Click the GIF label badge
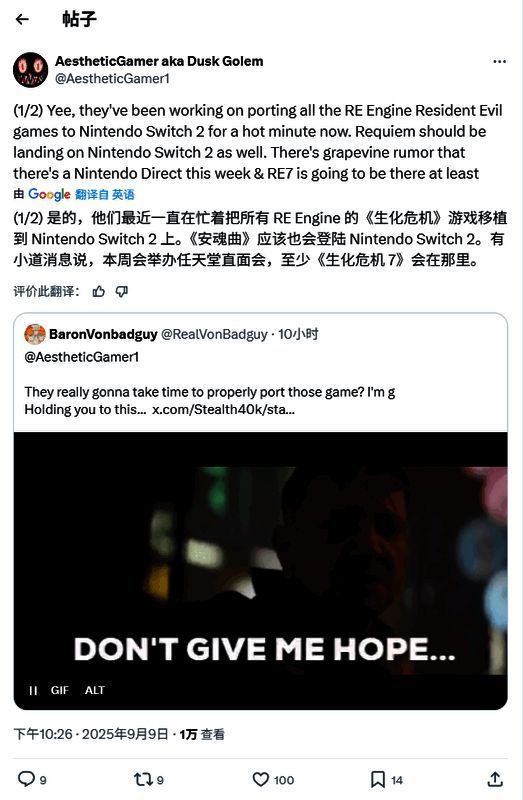This screenshot has width=523, height=800. point(60,690)
